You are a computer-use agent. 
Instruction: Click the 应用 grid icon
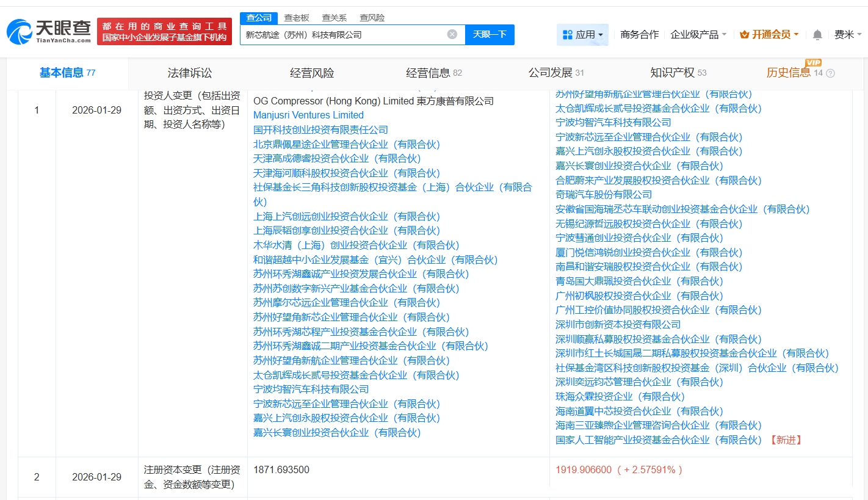click(x=568, y=35)
